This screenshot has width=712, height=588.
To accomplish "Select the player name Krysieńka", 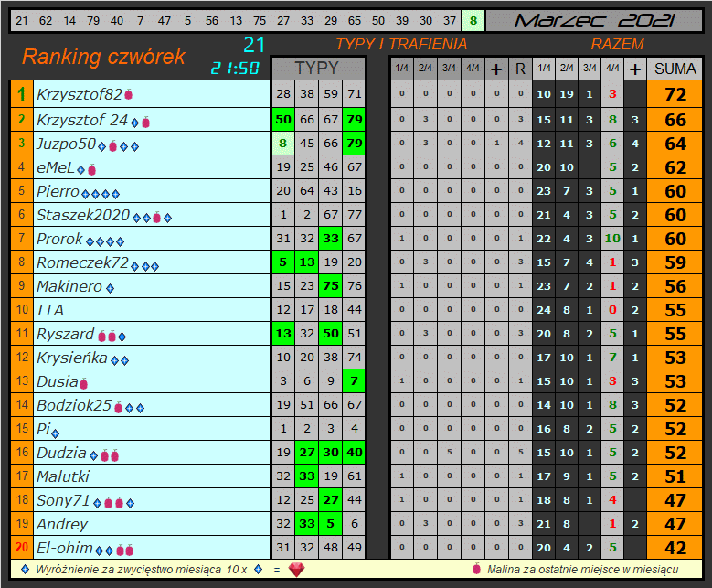I will tap(71, 358).
